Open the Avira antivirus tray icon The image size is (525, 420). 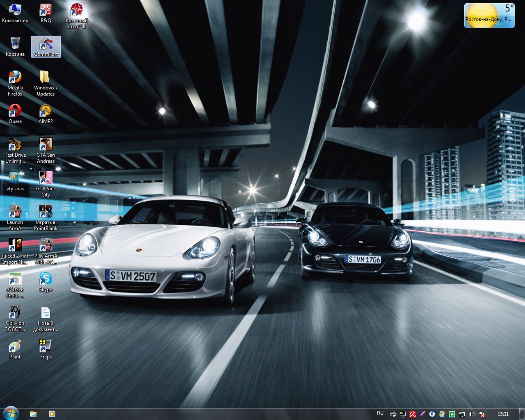413,414
